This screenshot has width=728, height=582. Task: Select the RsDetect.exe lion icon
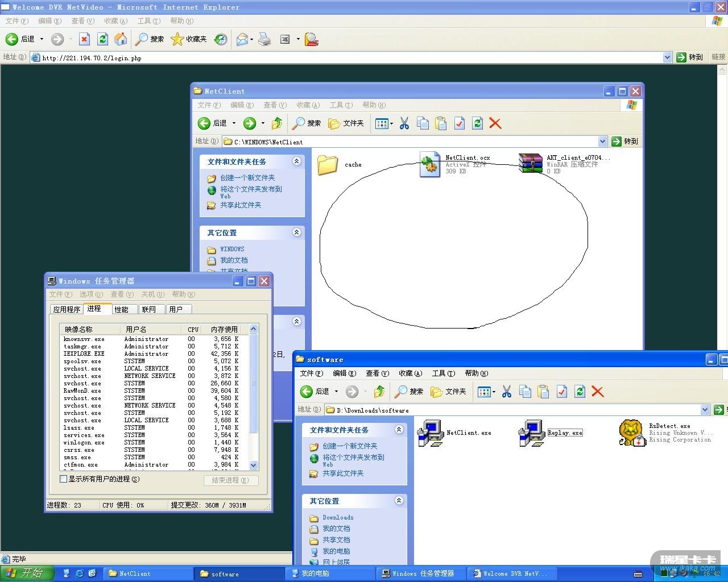[x=632, y=433]
